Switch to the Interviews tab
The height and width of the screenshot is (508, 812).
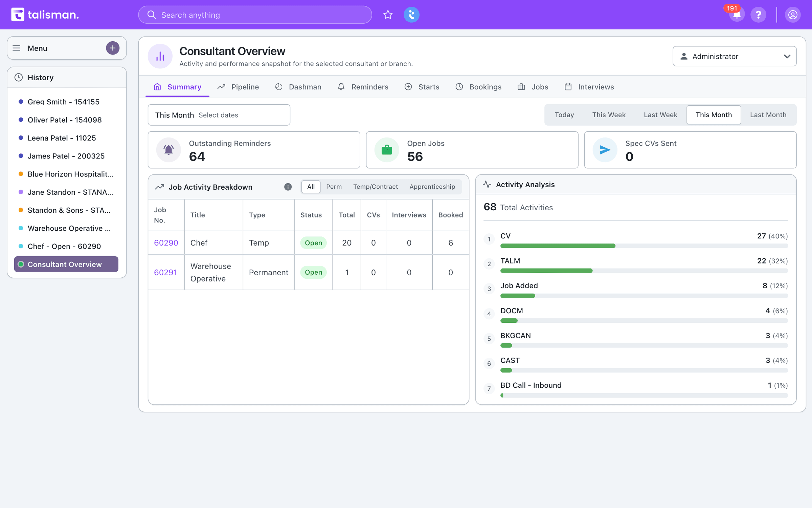point(589,87)
